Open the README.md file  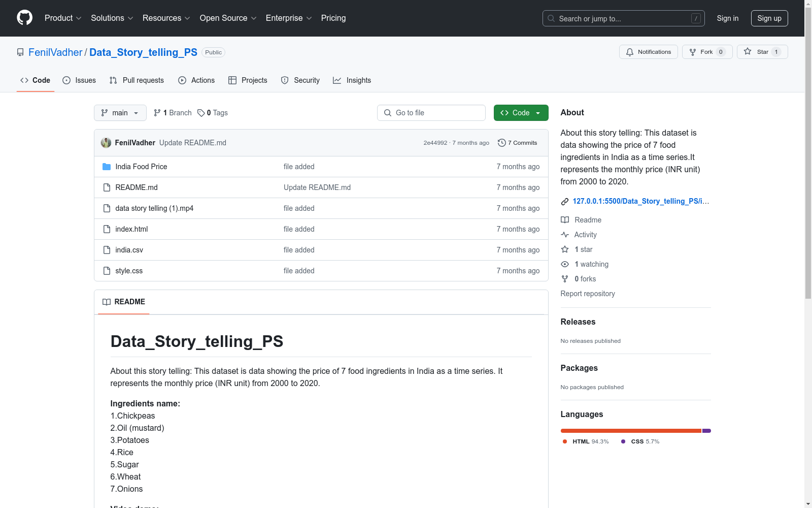point(137,187)
